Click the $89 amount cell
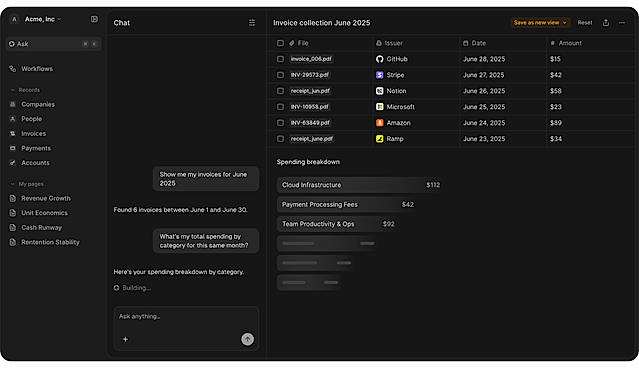 point(555,123)
